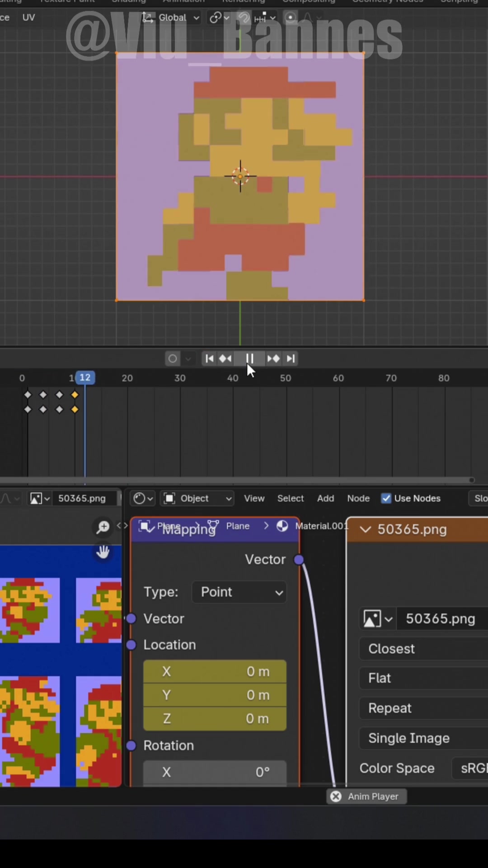This screenshot has width=488, height=868.
Task: Click the Mario sprite plane in the viewport
Action: click(x=240, y=176)
